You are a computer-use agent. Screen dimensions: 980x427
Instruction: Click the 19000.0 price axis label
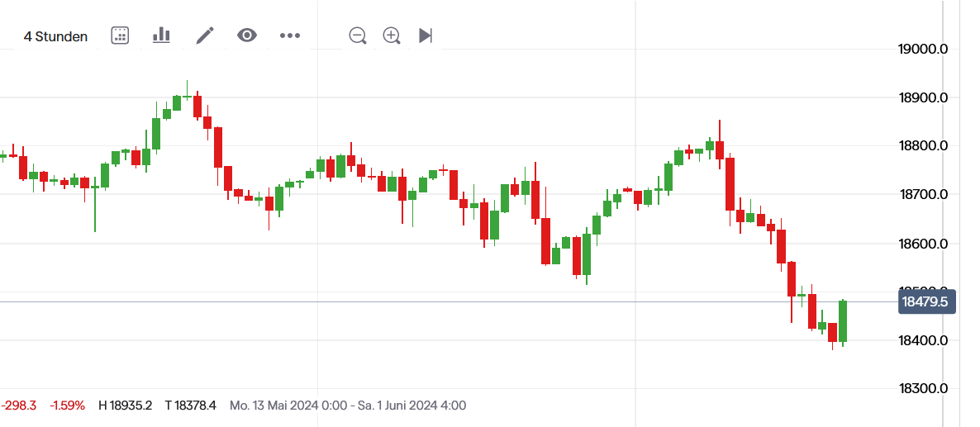[x=922, y=50]
